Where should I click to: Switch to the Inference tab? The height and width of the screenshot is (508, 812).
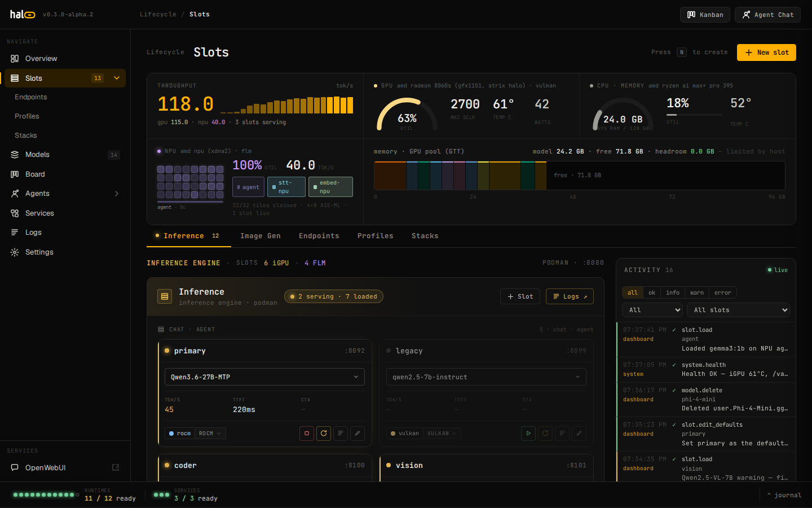[x=188, y=236]
